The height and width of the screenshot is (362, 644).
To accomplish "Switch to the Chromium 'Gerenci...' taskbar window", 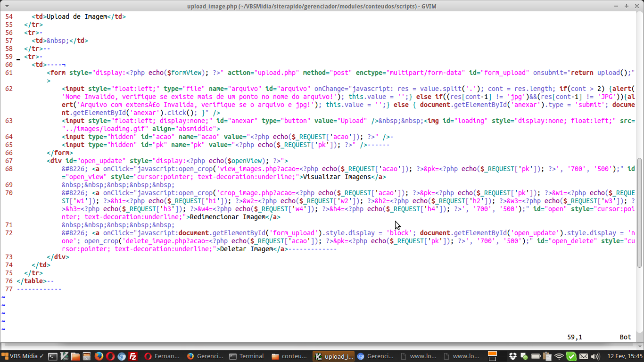I will (375, 356).
